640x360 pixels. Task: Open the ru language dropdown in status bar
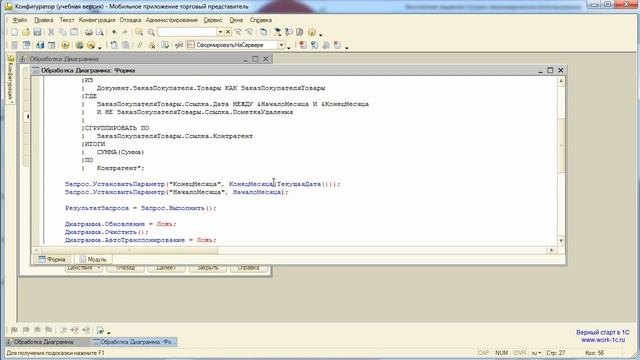pos(536,353)
